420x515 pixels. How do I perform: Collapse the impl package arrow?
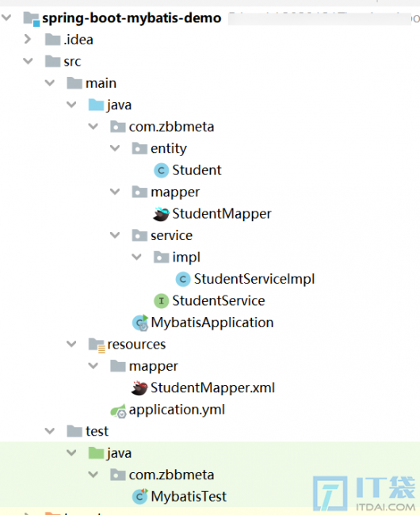coord(136,257)
